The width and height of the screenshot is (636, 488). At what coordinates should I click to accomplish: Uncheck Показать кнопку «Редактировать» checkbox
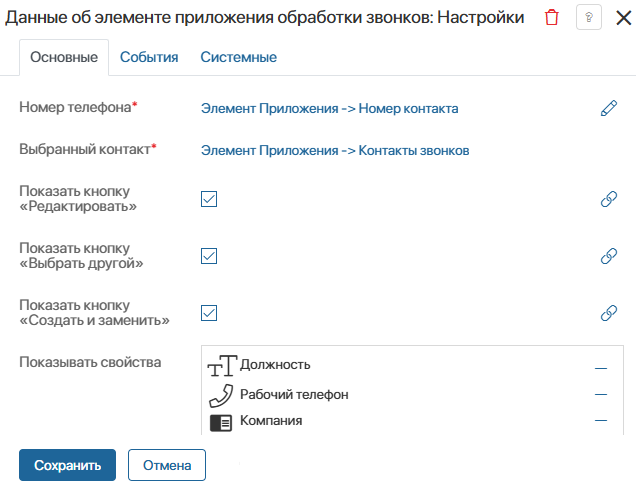(x=209, y=199)
